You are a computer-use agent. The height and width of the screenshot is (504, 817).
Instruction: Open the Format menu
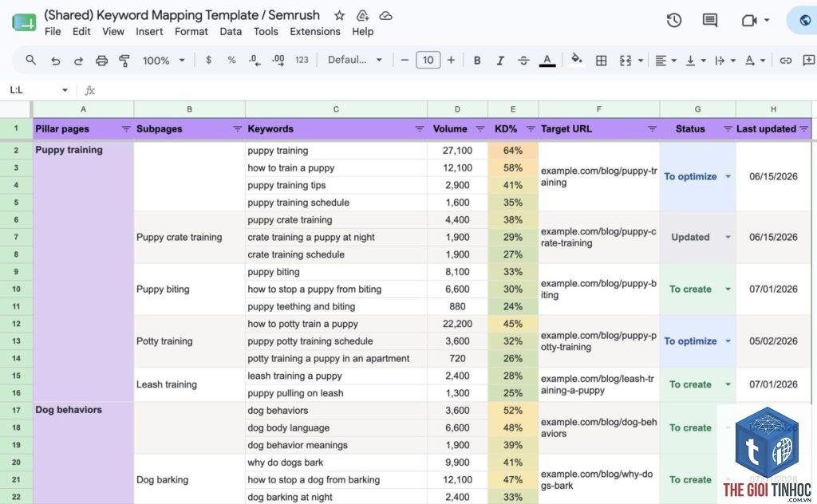[191, 31]
